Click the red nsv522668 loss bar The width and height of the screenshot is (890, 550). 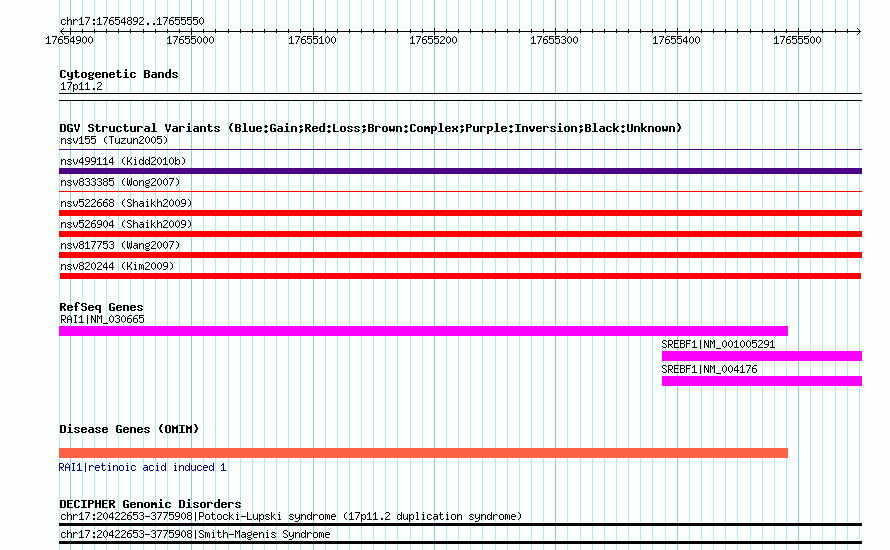pyautogui.click(x=460, y=213)
